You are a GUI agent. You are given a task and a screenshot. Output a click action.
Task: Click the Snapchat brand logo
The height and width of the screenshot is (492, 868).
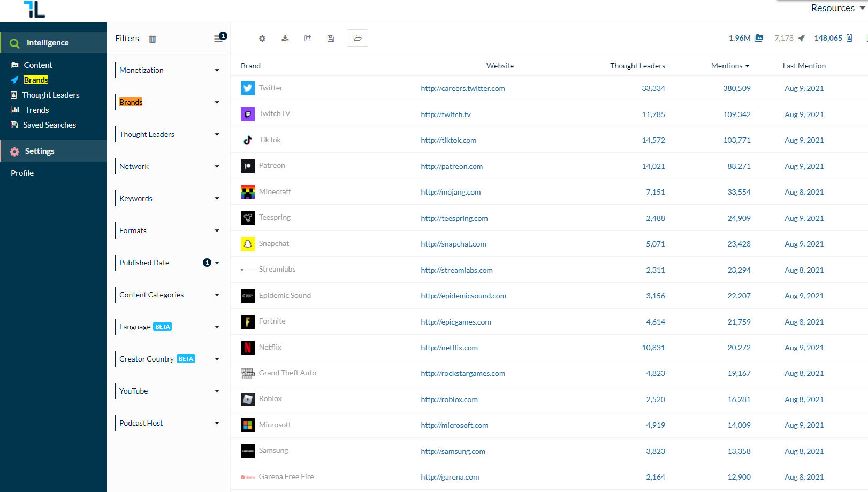click(248, 244)
